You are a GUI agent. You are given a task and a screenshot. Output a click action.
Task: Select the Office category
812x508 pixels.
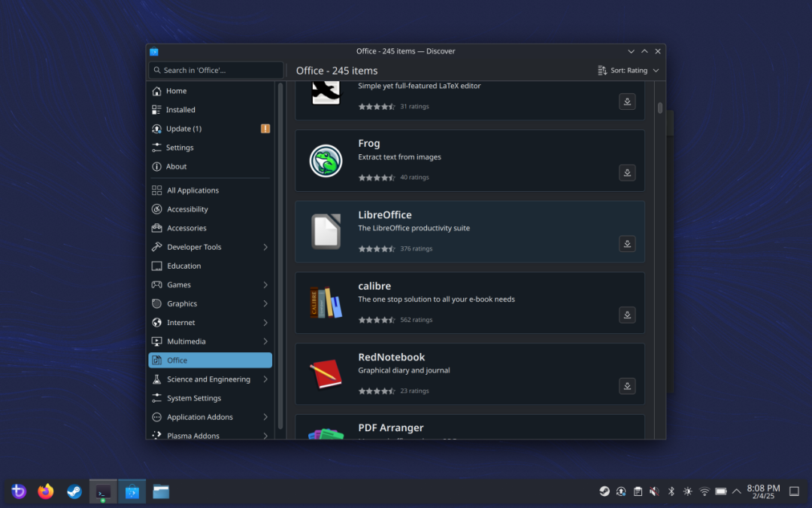point(210,360)
